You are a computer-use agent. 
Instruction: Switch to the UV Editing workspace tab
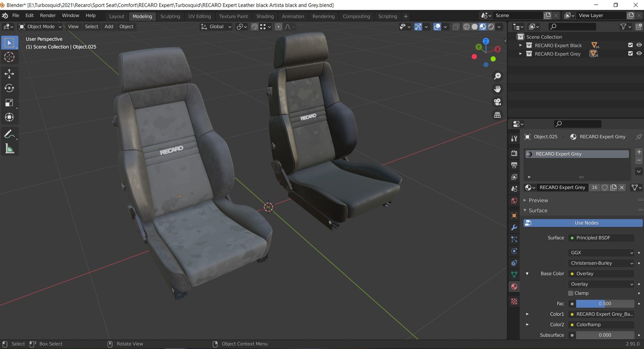coord(200,16)
